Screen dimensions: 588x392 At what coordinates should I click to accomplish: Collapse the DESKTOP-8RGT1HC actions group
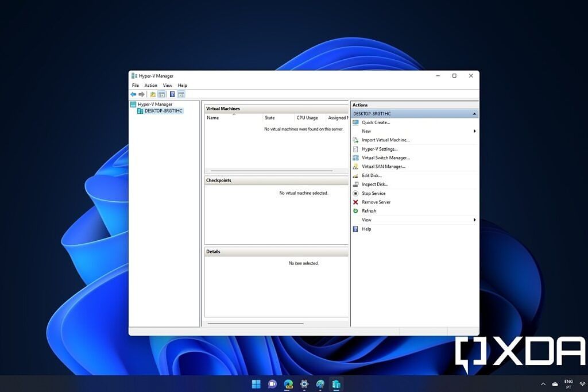[x=474, y=113]
